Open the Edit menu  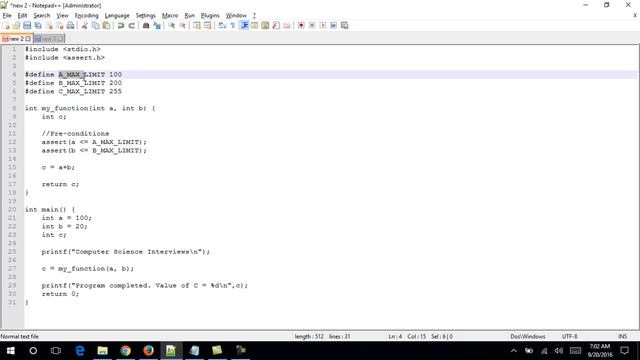point(22,16)
